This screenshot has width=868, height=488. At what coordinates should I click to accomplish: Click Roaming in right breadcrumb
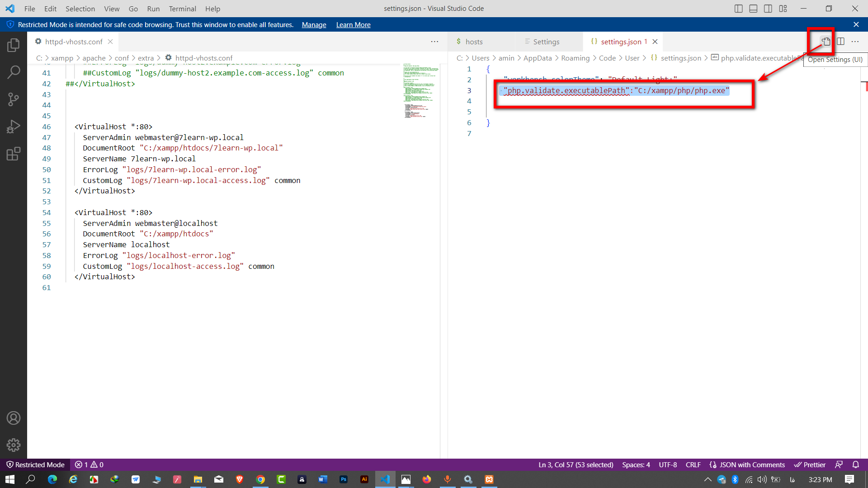tap(575, 58)
